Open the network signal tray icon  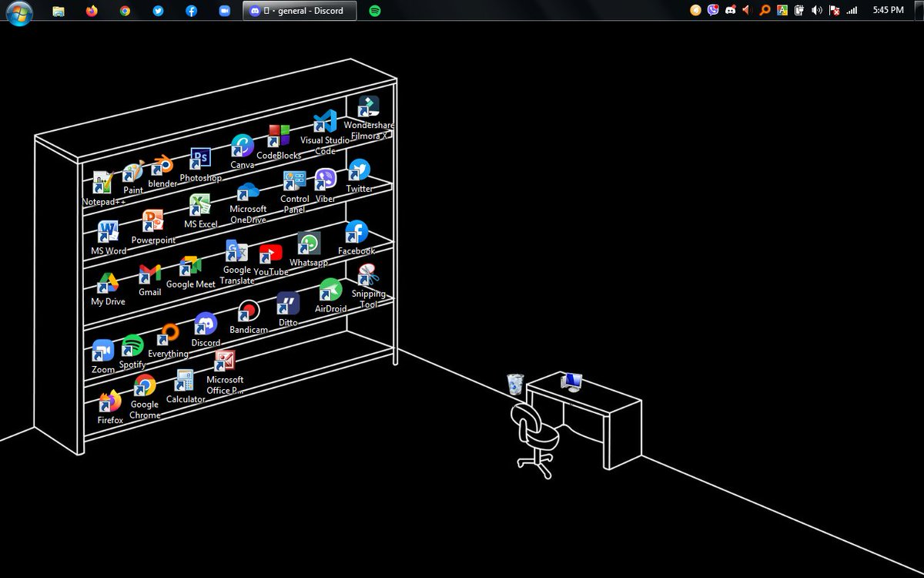click(x=852, y=10)
